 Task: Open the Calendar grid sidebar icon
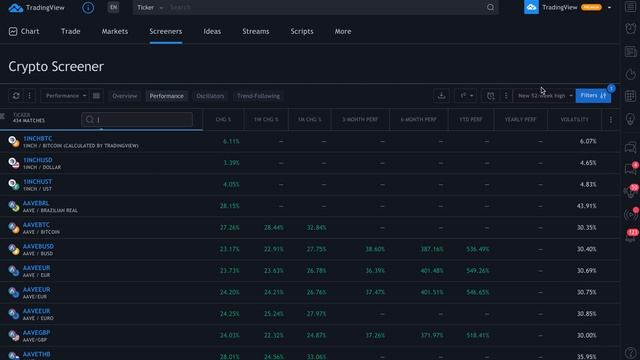[631, 96]
